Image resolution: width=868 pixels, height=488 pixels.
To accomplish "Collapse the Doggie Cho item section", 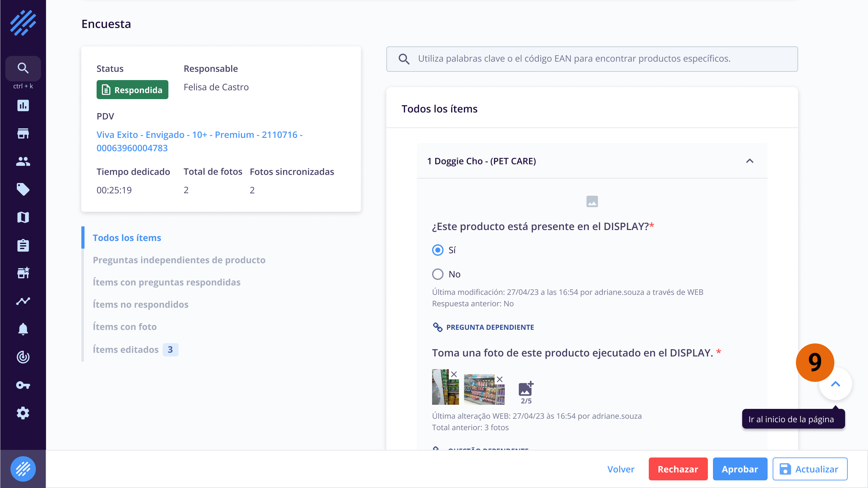I will click(x=749, y=161).
